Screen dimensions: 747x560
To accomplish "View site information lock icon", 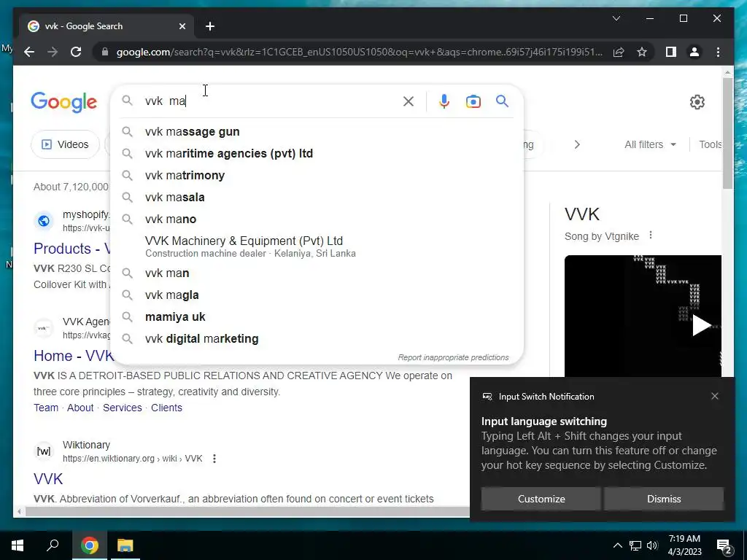I will [105, 52].
